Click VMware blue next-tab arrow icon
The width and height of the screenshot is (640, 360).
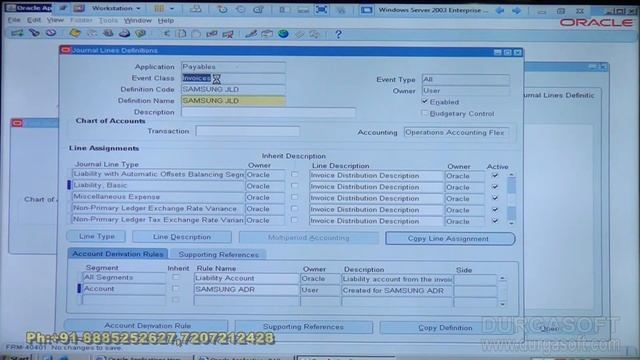click(x=517, y=10)
